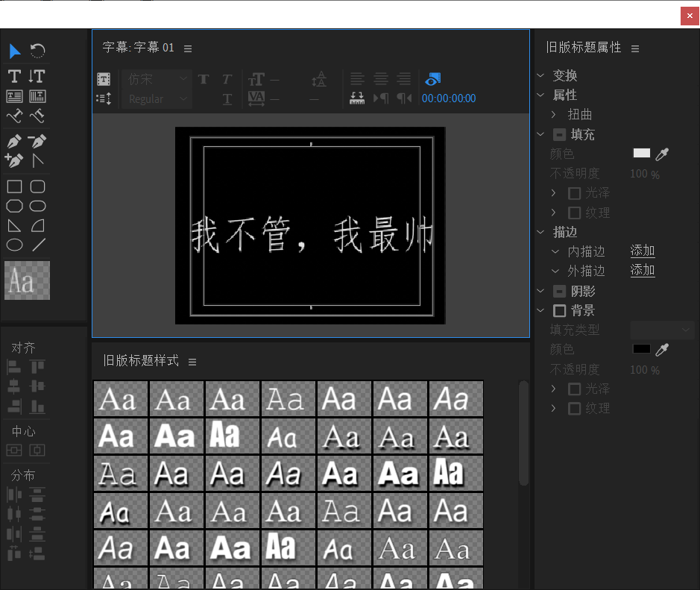Enable the 背景 background checkbox
Image resolution: width=700 pixels, height=590 pixels.
[x=559, y=310]
